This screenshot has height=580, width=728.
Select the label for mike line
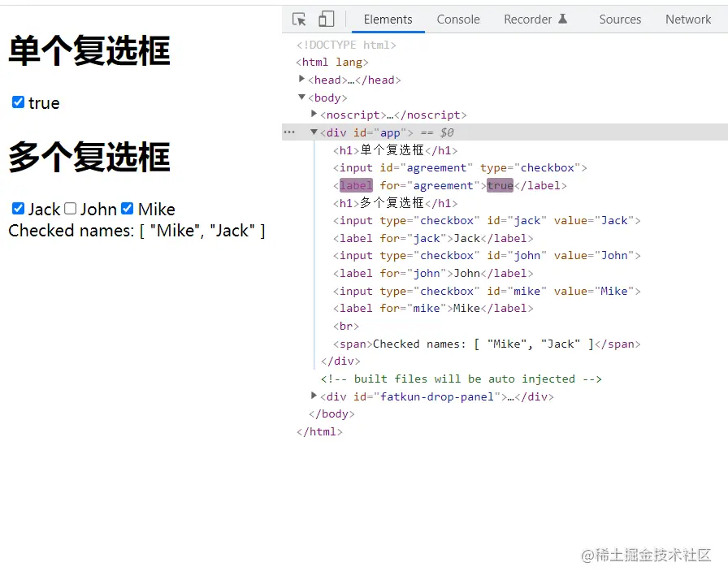tap(433, 309)
